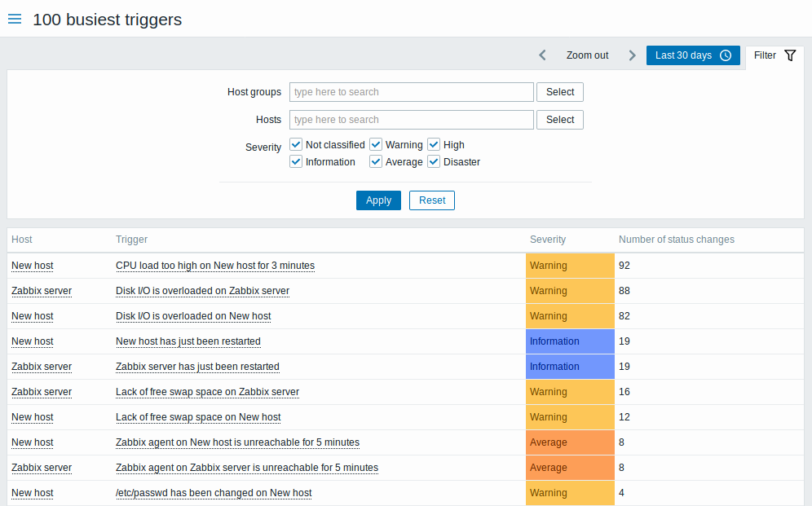
Task: Toggle the Warning severity checkbox
Action: point(376,144)
